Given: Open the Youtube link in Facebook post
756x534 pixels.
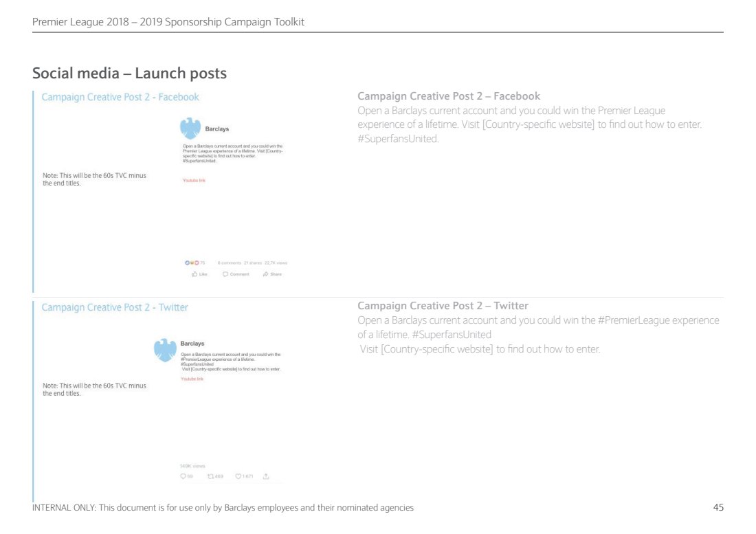Looking at the screenshot, I should [194, 181].
